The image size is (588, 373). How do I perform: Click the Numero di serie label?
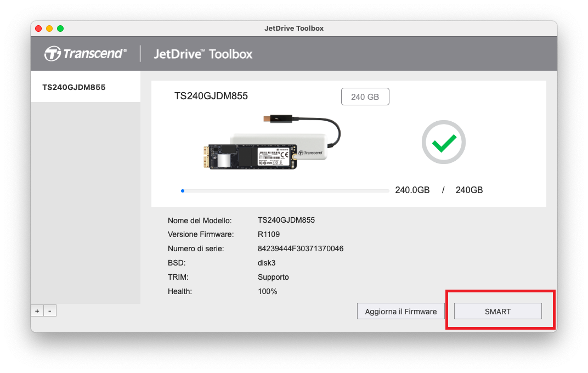click(x=196, y=248)
